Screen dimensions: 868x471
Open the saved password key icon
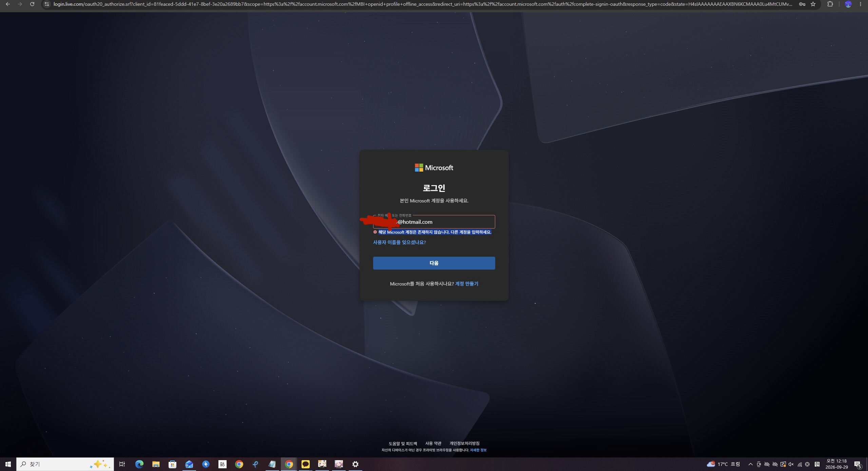(802, 4)
